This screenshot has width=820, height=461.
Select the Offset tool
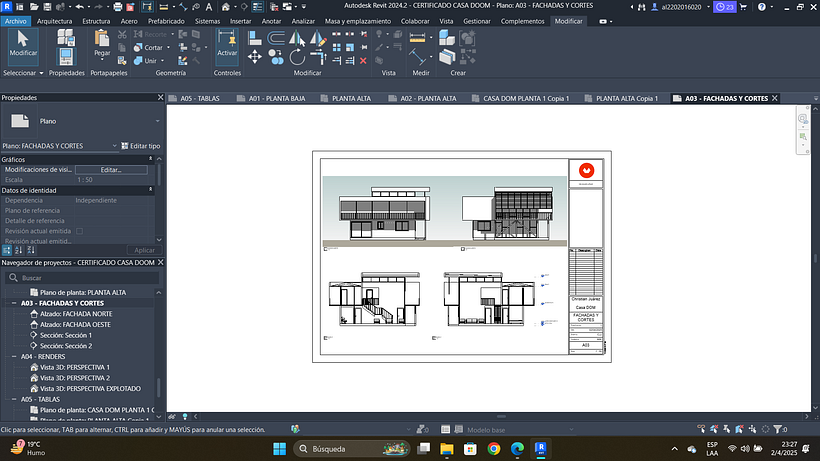[x=276, y=39]
